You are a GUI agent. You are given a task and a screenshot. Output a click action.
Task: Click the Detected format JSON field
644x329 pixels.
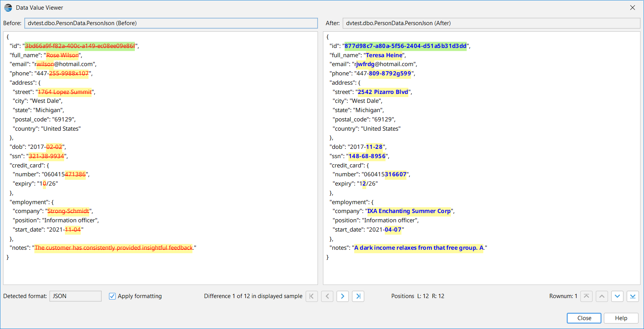[x=75, y=296]
